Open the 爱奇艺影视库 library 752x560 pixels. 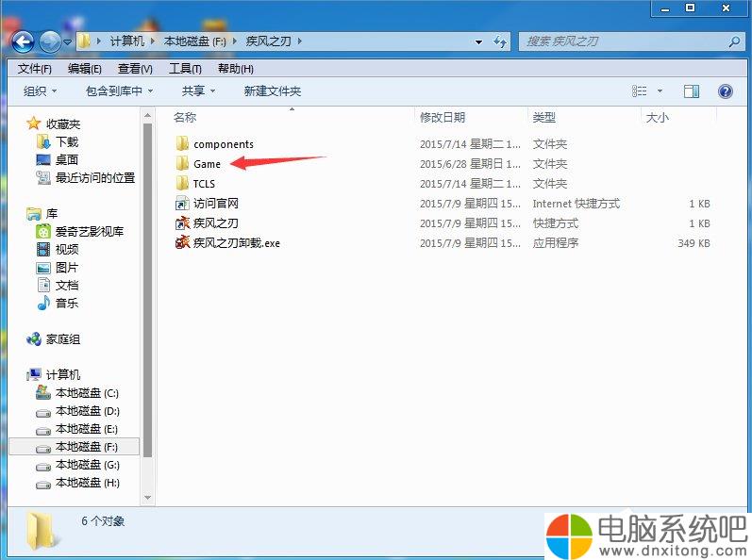pyautogui.click(x=90, y=232)
